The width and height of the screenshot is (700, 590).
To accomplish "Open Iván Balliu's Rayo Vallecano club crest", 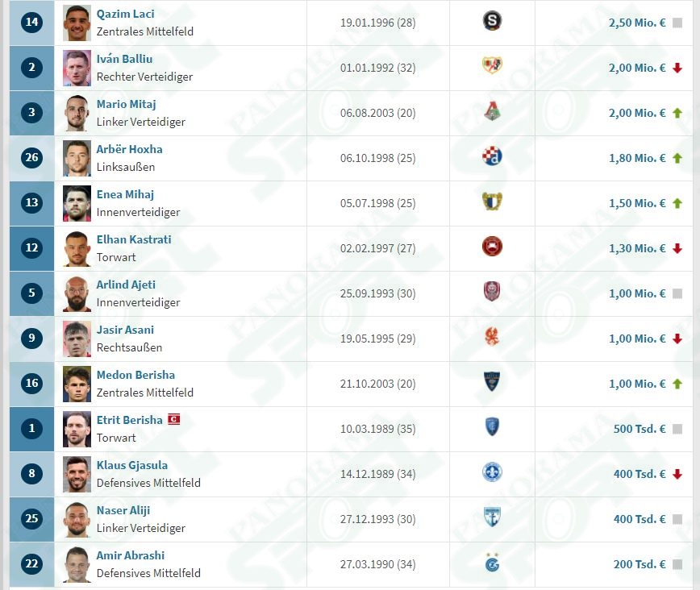I will point(492,65).
